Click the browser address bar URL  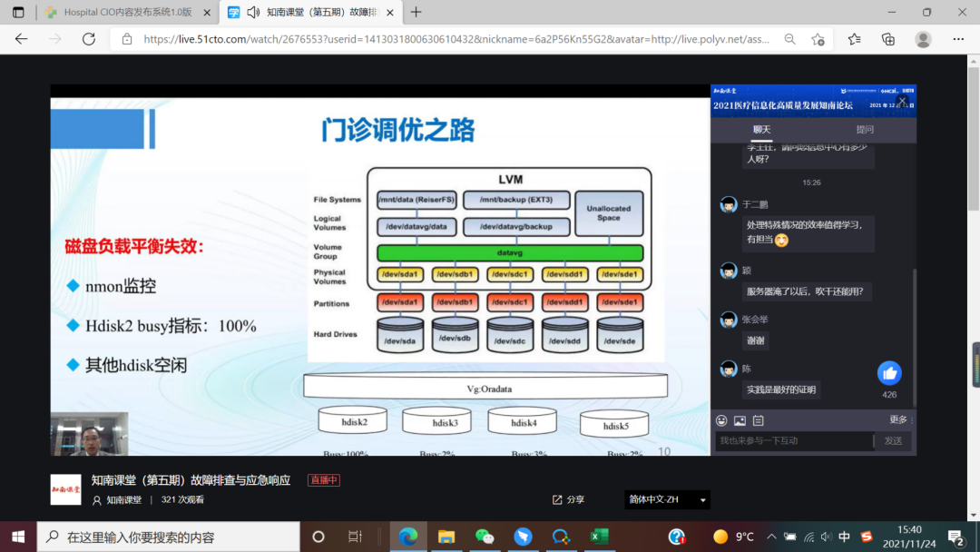pyautogui.click(x=456, y=39)
